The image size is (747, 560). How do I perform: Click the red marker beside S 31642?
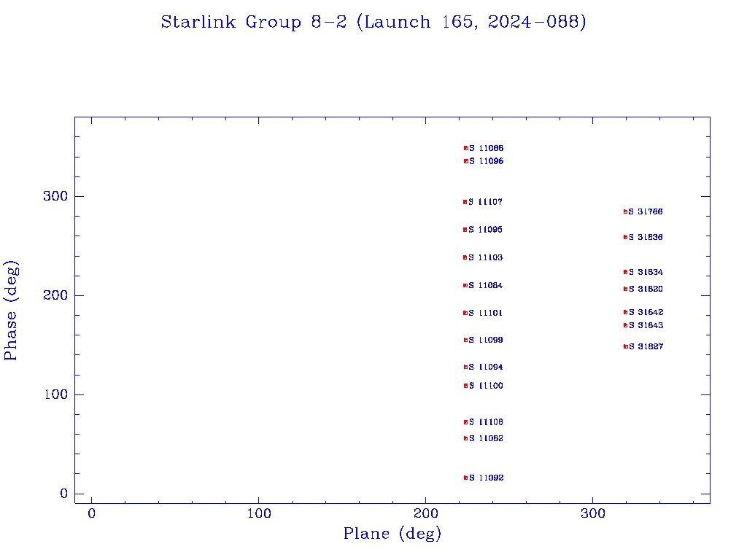click(625, 312)
